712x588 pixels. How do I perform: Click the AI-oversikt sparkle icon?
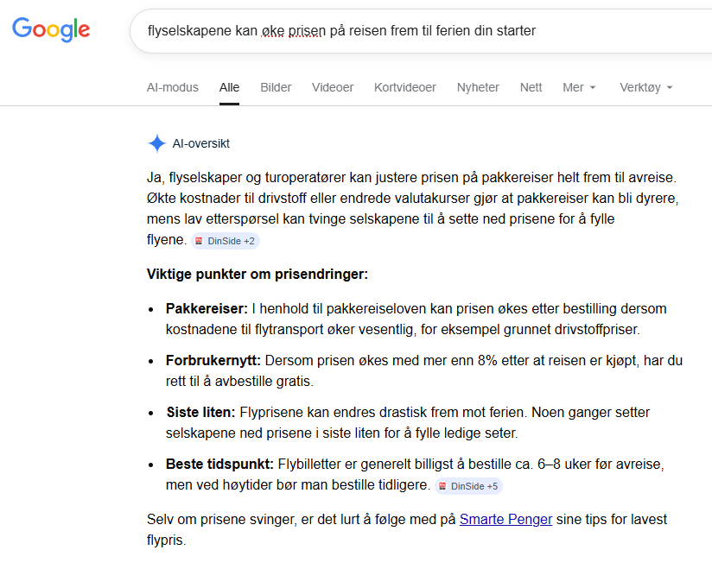[156, 144]
